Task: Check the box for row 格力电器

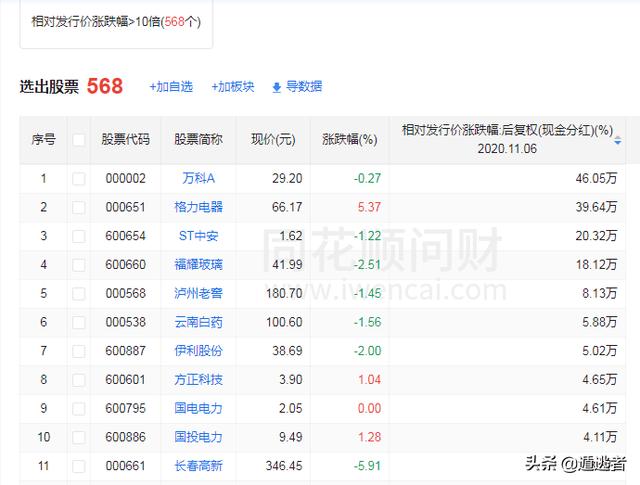Action: tap(78, 207)
